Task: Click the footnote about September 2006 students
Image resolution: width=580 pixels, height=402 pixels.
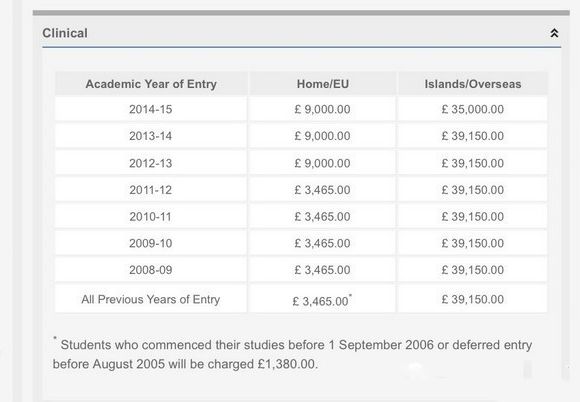Action: pyautogui.click(x=293, y=354)
